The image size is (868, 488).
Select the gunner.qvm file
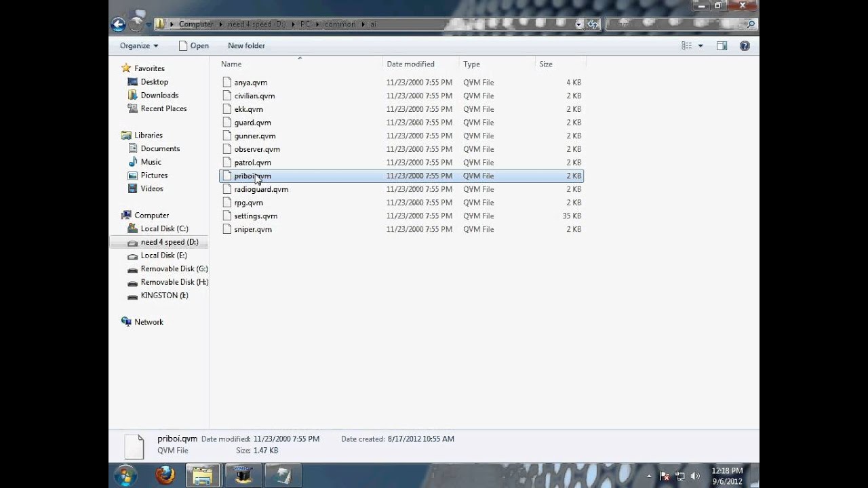401,136
